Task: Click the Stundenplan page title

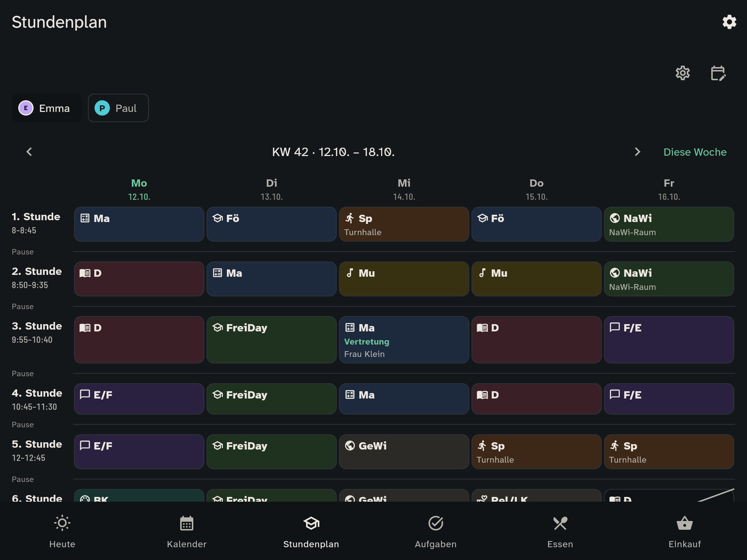Action: (x=59, y=22)
